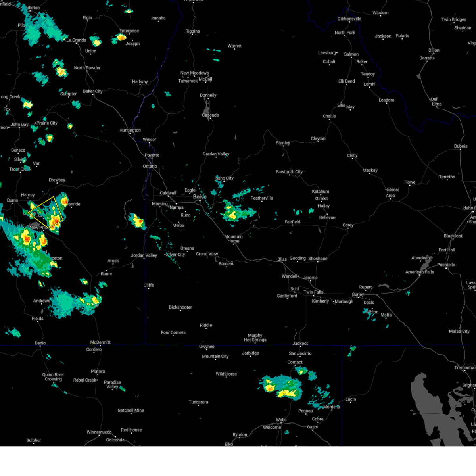This screenshot has height=476, width=476.
Task: Select the Nampa label on the map
Action: point(177,207)
